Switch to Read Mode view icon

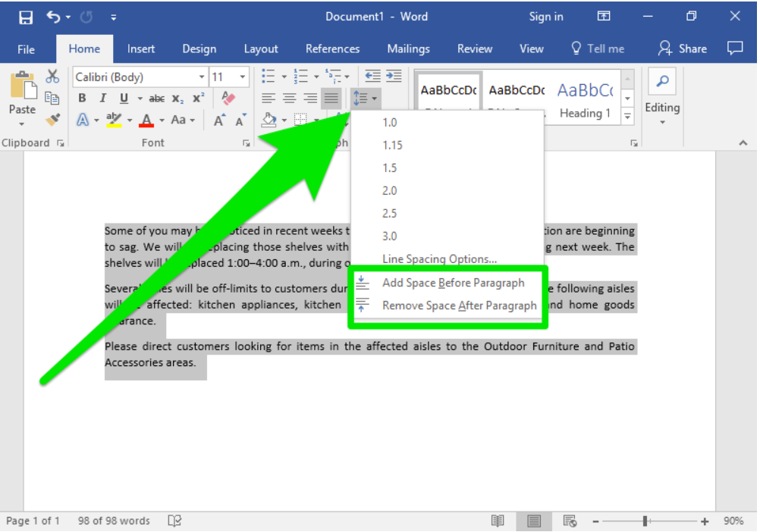498,521
